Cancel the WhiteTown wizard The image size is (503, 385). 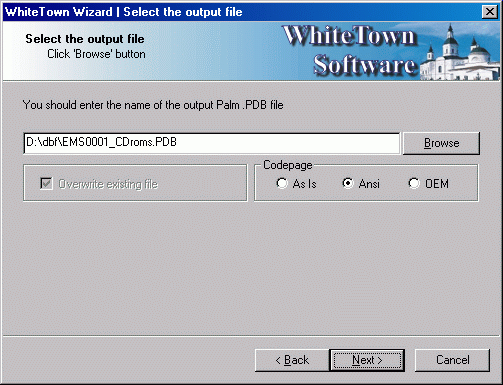tap(452, 360)
